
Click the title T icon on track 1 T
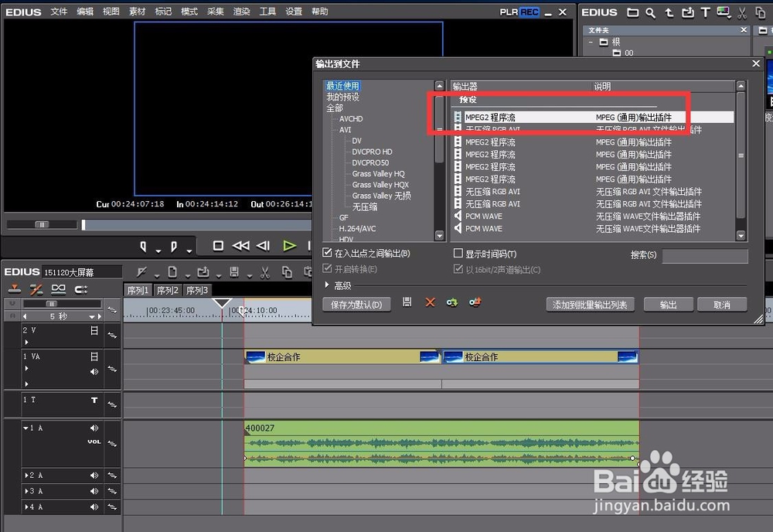(94, 400)
